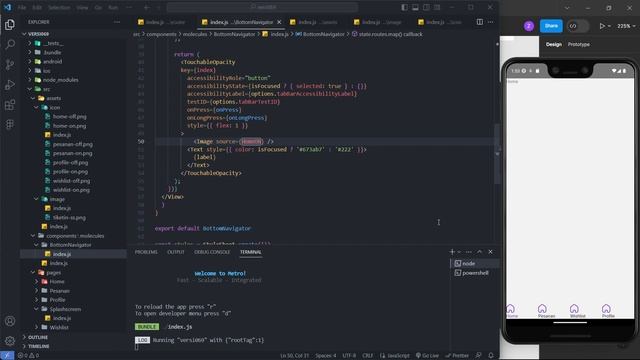The width and height of the screenshot is (640, 360).
Task: Tap the Pesanan tab in the emulator
Action: 546,311
